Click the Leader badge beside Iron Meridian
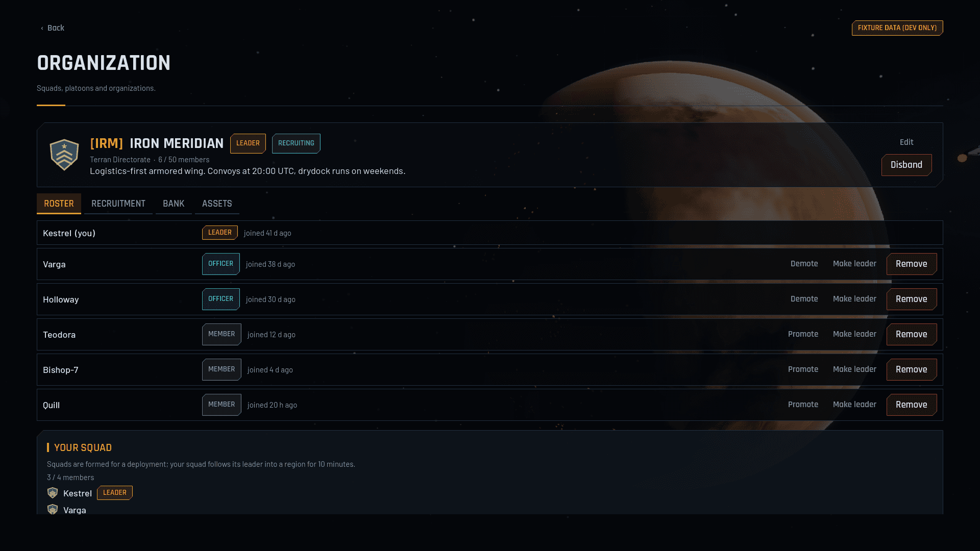 pyautogui.click(x=248, y=143)
